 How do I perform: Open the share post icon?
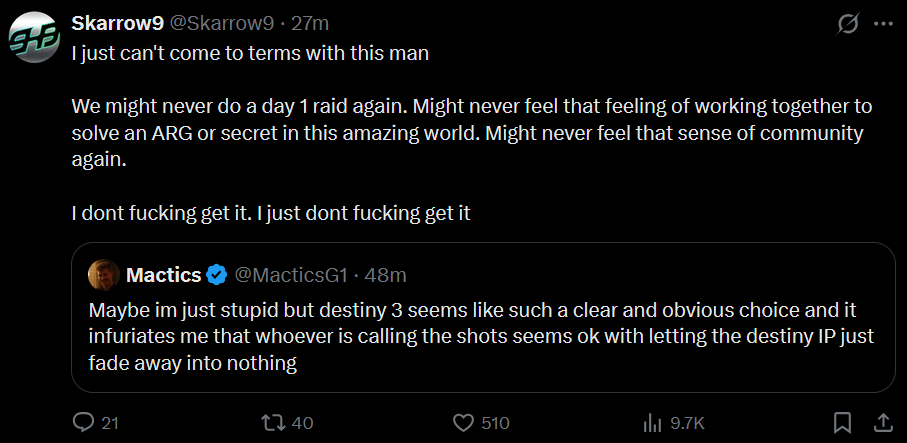[883, 423]
